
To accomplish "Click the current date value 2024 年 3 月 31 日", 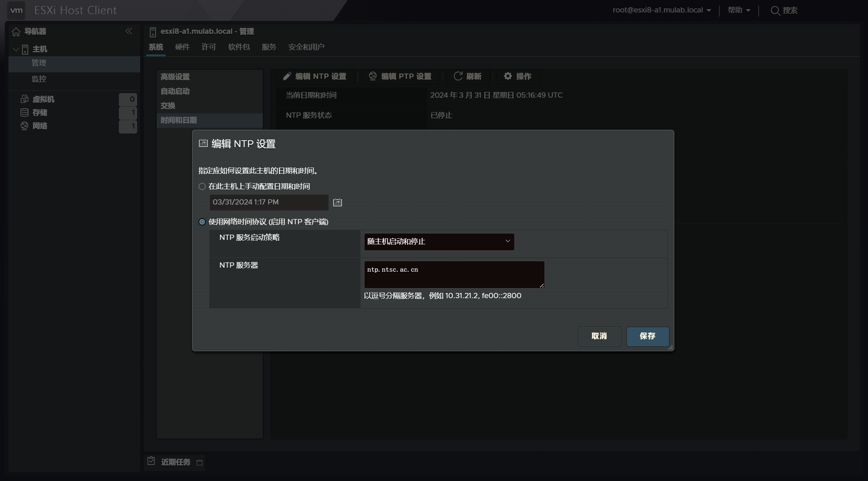I will tap(496, 95).
